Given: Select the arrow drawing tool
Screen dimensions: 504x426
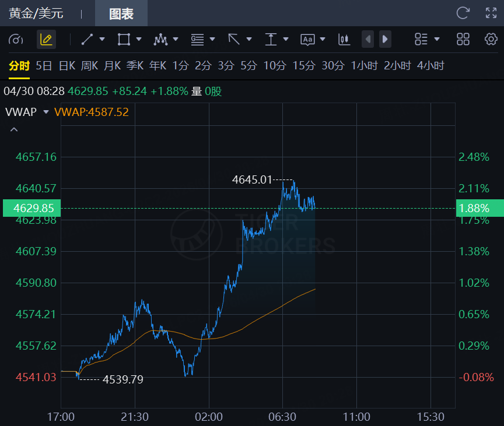Looking at the screenshot, I should click(234, 40).
